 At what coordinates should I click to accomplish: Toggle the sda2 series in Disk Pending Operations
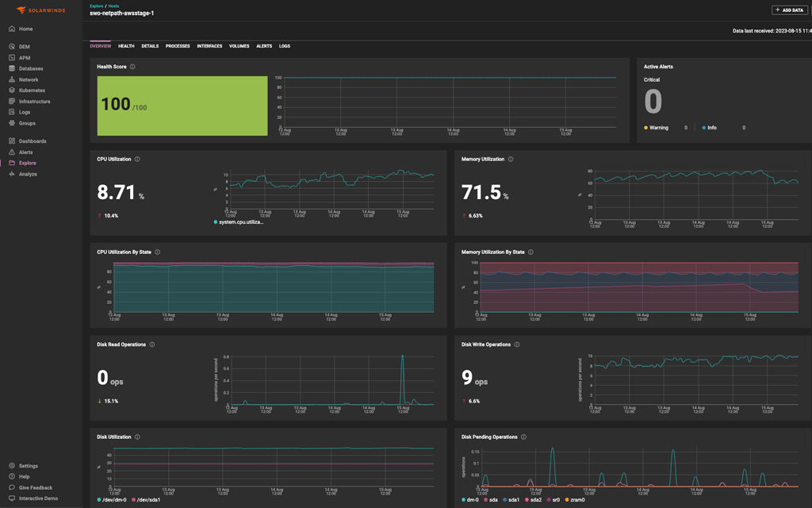pyautogui.click(x=535, y=499)
